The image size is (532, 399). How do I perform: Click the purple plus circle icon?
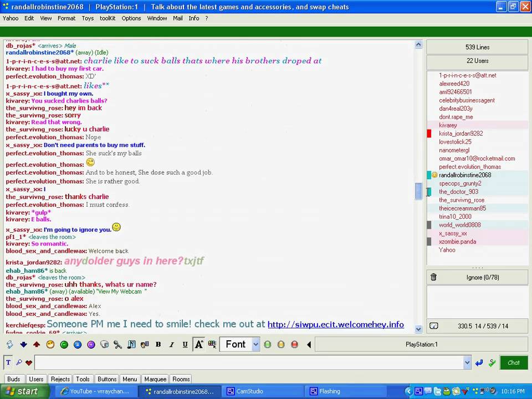tap(91, 345)
